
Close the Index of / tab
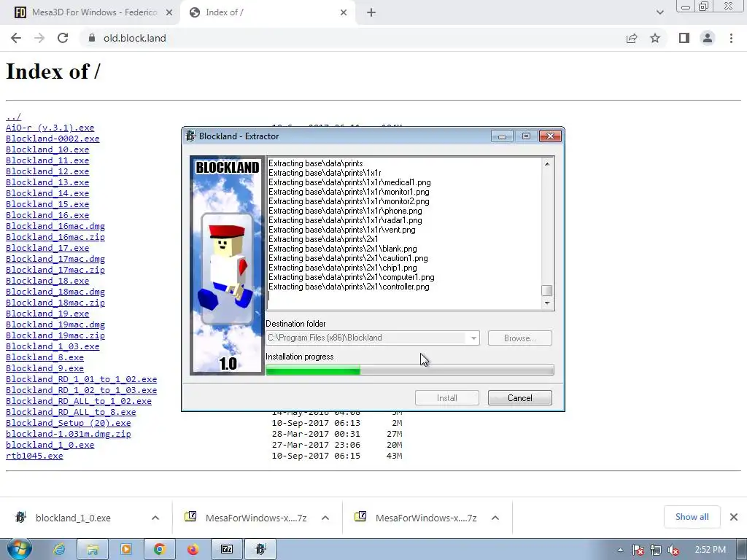point(344,13)
